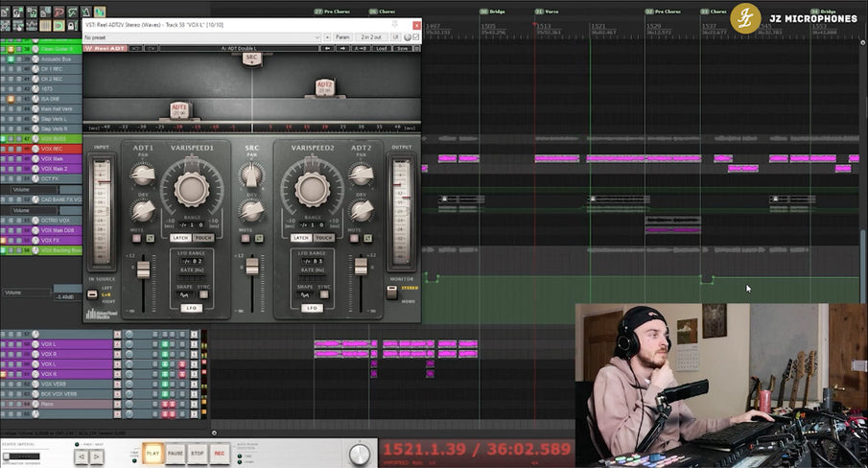Click the Waves undo arrow in Reel ADT

pyautogui.click(x=135, y=49)
